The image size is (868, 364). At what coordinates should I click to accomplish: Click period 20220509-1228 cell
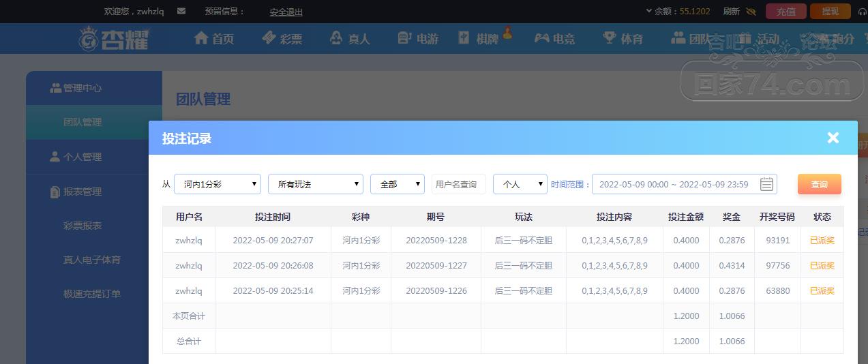[x=436, y=240]
